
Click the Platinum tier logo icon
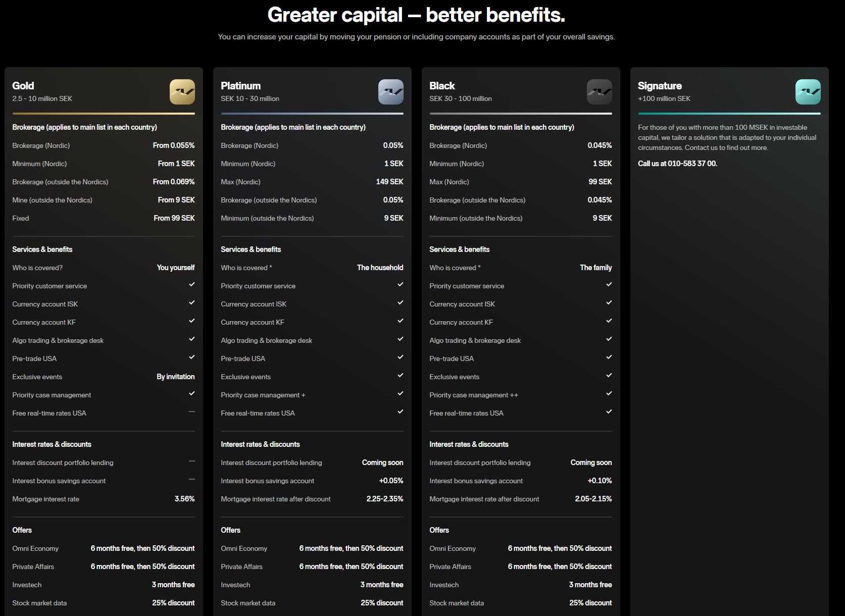tap(391, 92)
